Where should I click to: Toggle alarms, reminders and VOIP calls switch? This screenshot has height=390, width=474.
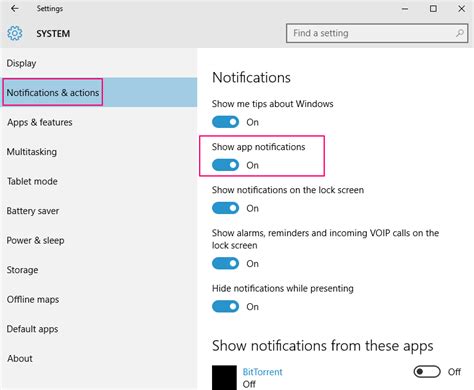tap(226, 263)
